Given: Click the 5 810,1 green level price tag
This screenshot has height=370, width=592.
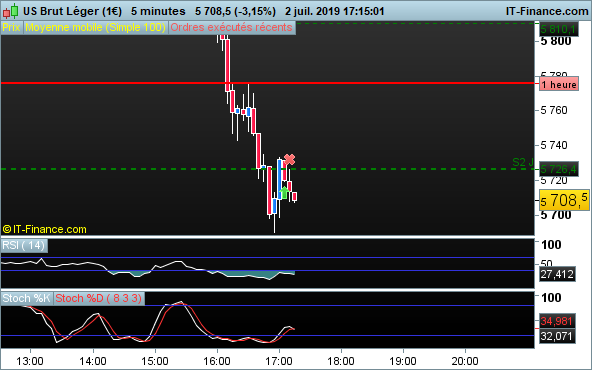Looking at the screenshot, I should pos(558,29).
